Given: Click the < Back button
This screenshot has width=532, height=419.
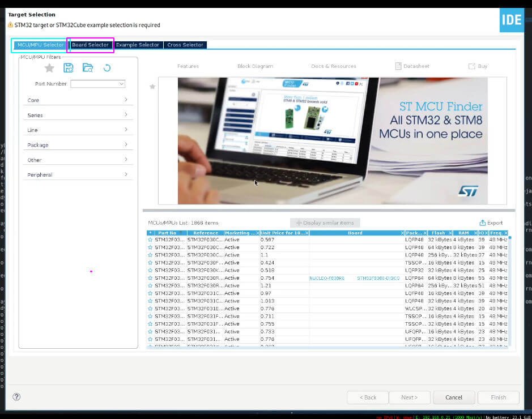Looking at the screenshot, I should click(368, 397).
